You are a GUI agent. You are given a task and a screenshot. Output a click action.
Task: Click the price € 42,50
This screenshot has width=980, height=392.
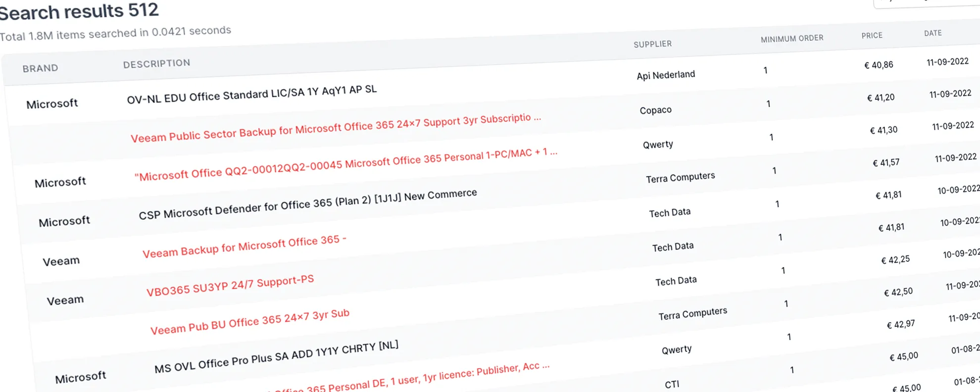898,292
